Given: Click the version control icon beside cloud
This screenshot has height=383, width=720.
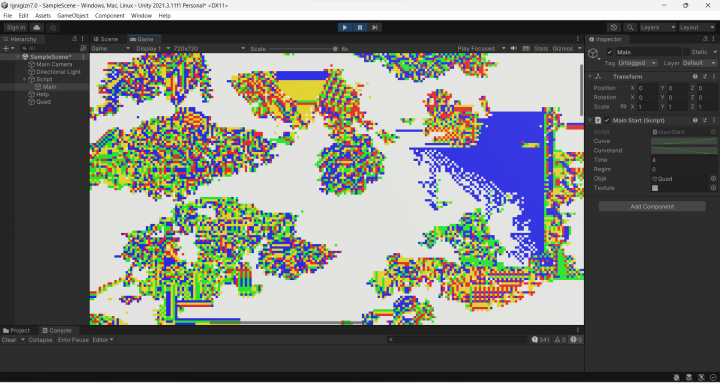Looking at the screenshot, I should pyautogui.click(x=53, y=28).
